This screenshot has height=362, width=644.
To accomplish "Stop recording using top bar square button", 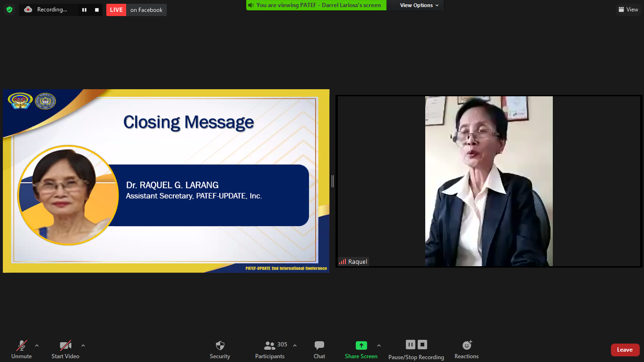I will click(97, 10).
